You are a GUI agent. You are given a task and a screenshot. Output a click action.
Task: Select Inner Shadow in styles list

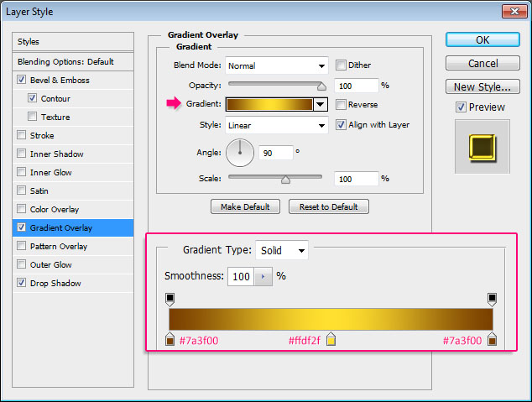[x=73, y=154]
